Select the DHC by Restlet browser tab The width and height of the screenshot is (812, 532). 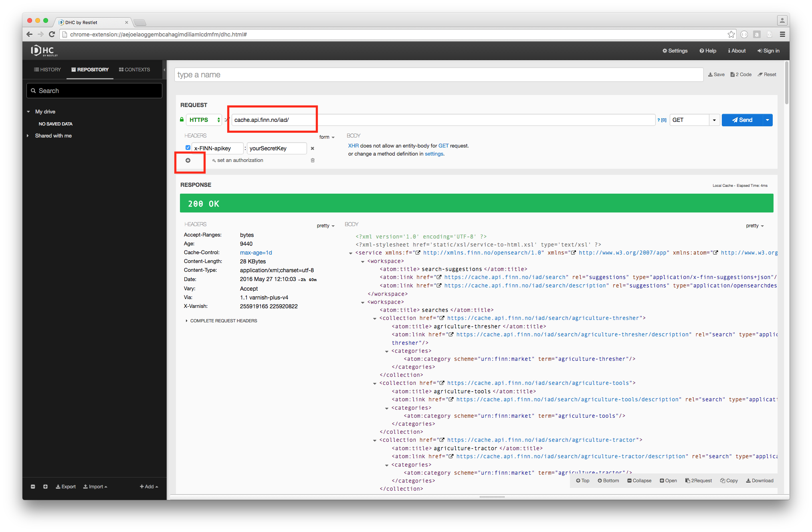click(x=92, y=22)
